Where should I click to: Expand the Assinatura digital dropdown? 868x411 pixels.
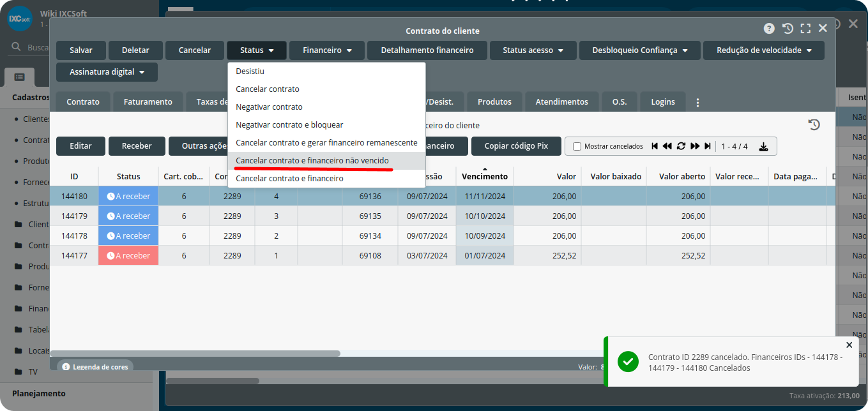107,72
